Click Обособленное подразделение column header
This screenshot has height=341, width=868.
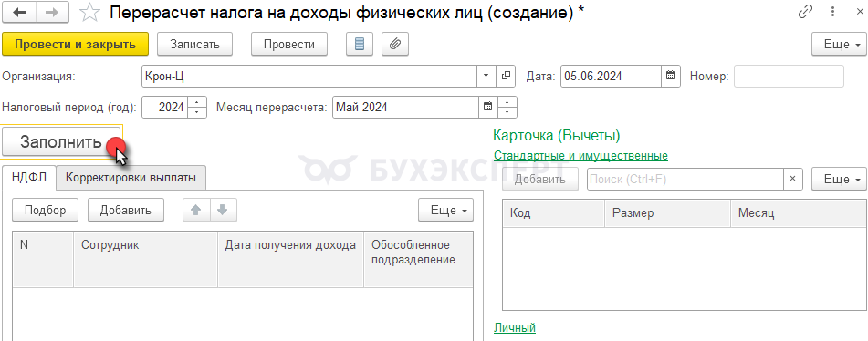(419, 259)
